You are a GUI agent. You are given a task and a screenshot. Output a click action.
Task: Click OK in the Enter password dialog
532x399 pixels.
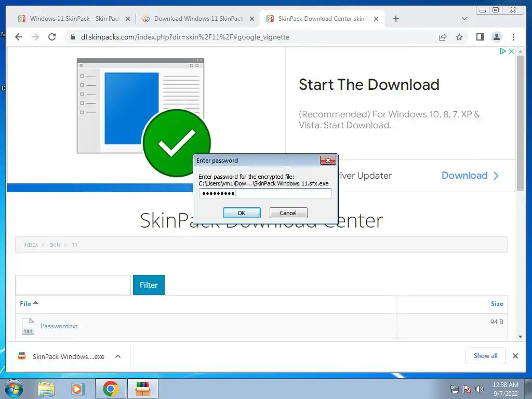coord(242,212)
